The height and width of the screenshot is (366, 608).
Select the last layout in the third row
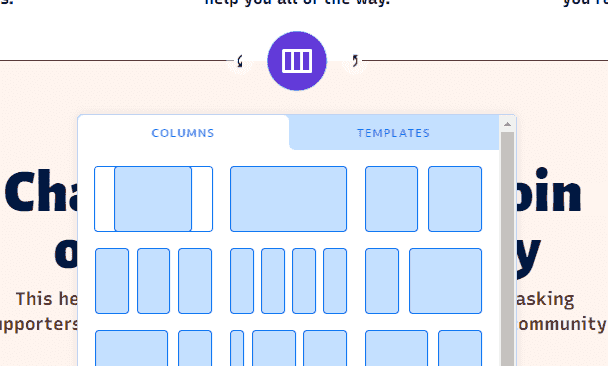423,348
